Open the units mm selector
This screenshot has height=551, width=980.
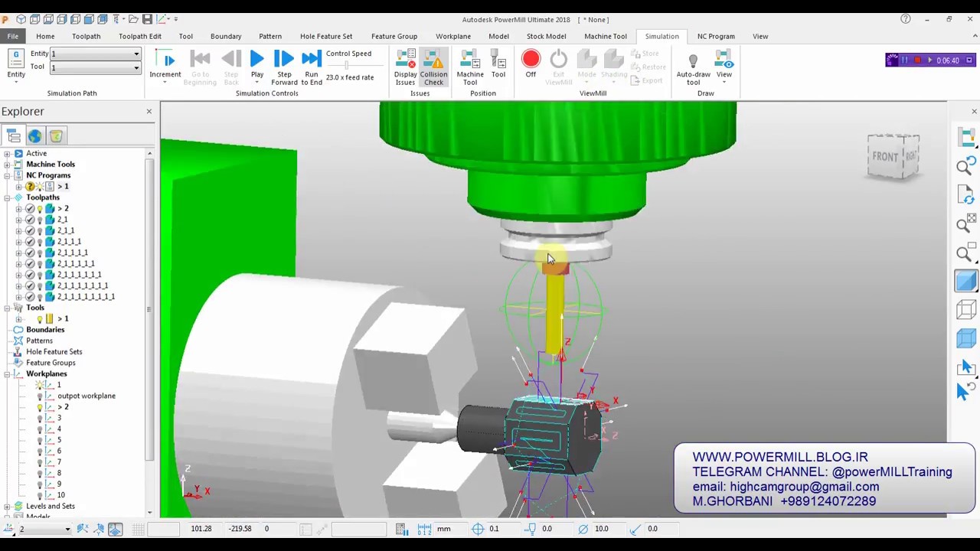point(444,529)
